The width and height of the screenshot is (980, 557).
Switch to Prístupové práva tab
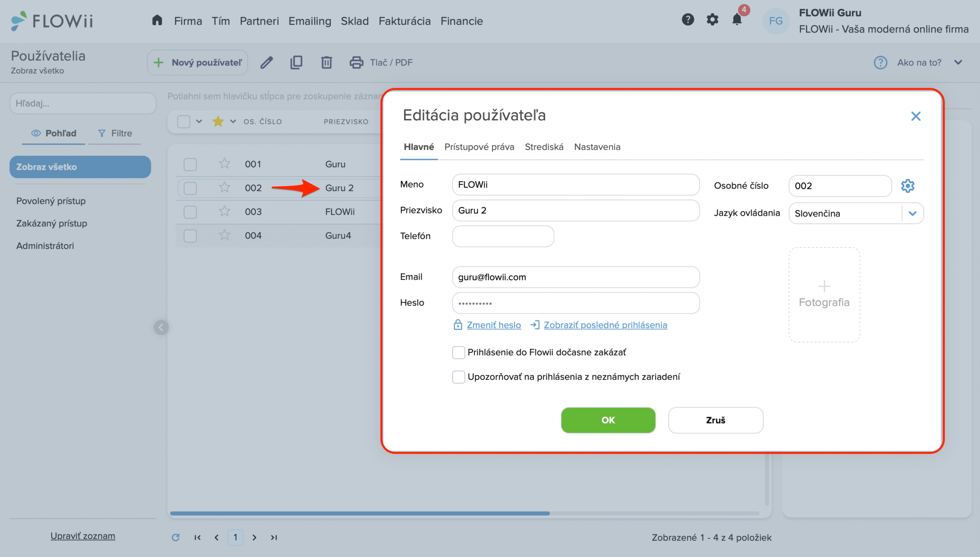click(x=479, y=147)
